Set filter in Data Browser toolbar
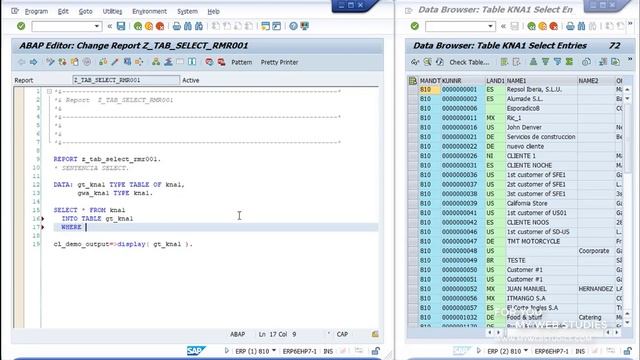The height and width of the screenshot is (360, 640). (557, 62)
